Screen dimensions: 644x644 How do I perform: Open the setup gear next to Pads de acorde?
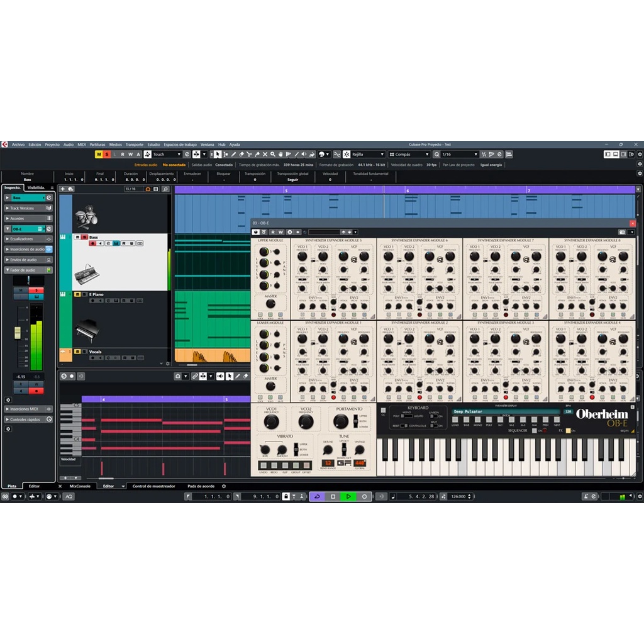point(224,486)
